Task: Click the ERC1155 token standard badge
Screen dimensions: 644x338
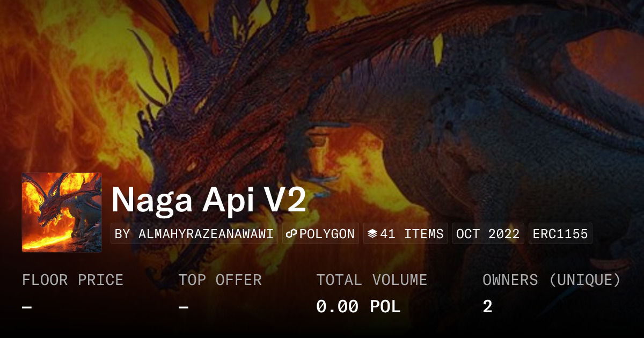Action: (x=560, y=234)
